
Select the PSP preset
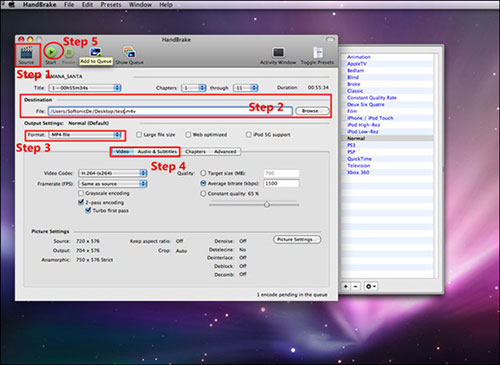pyautogui.click(x=351, y=152)
